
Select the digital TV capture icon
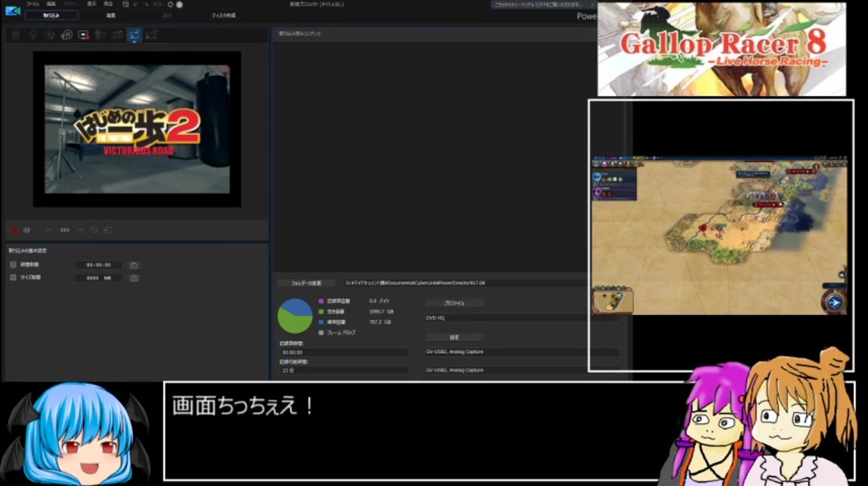point(151,35)
